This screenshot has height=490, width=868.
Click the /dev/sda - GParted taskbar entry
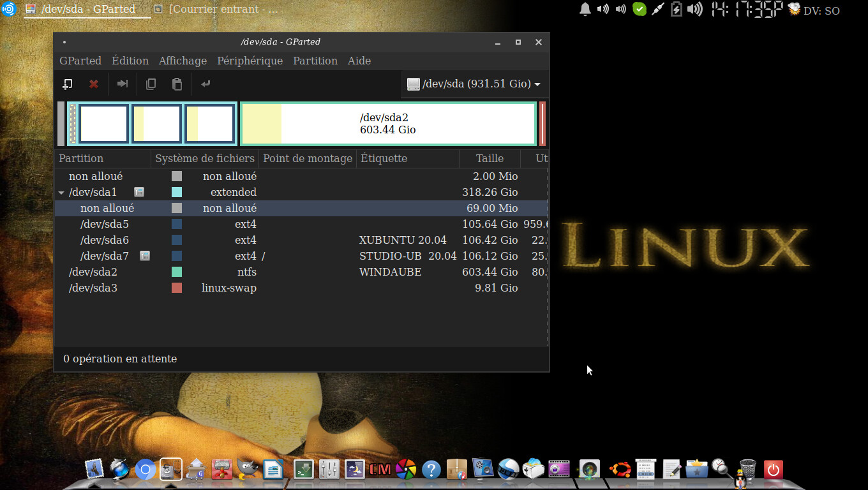click(87, 10)
